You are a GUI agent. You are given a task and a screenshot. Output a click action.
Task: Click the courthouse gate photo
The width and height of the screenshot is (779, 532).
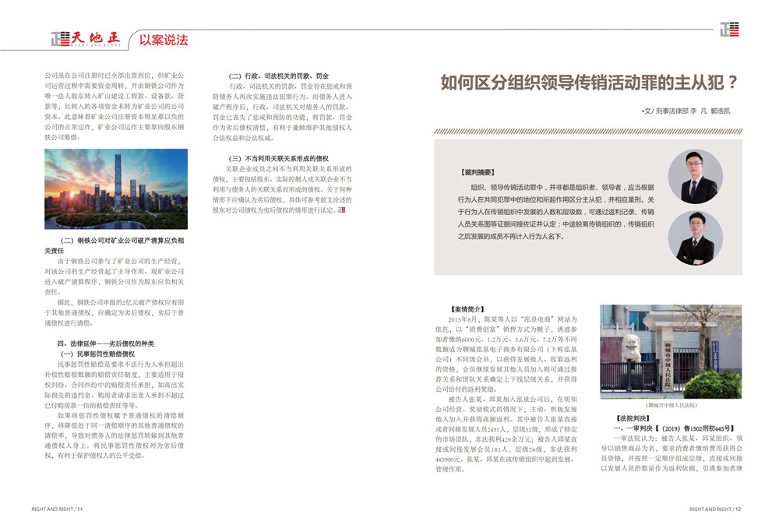[671, 352]
